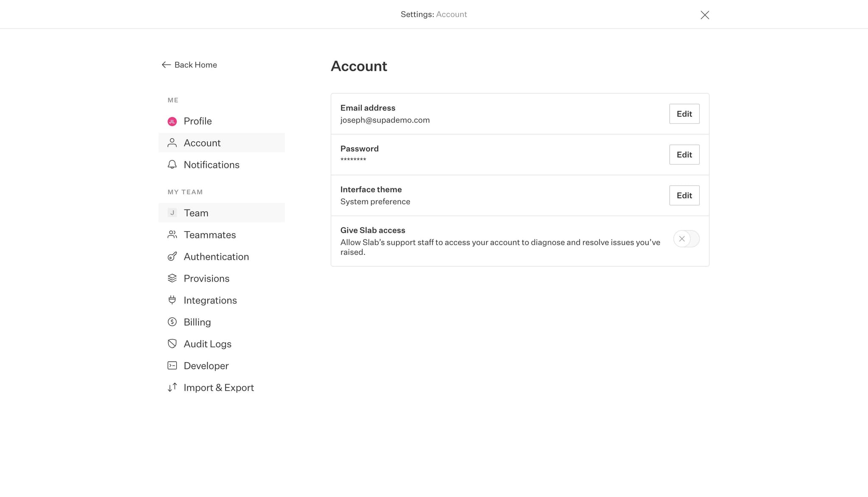Edit the interface theme
The height and width of the screenshot is (497, 868).
click(684, 195)
